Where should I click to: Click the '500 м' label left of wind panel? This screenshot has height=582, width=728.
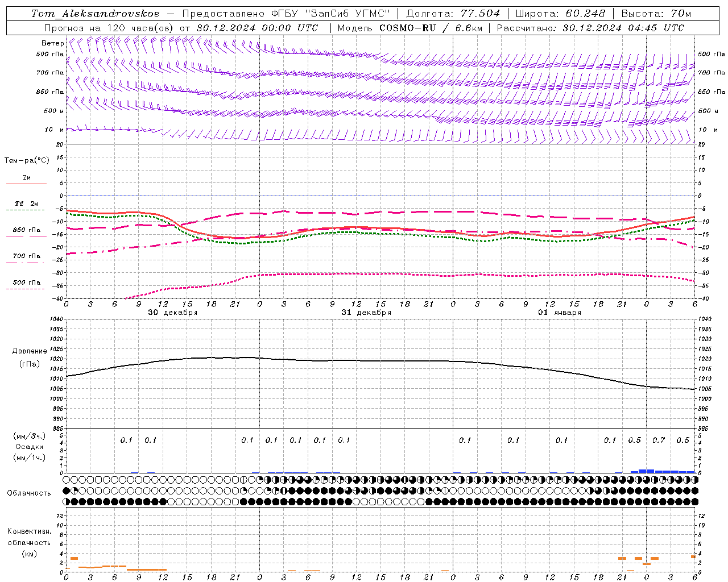pyautogui.click(x=54, y=111)
